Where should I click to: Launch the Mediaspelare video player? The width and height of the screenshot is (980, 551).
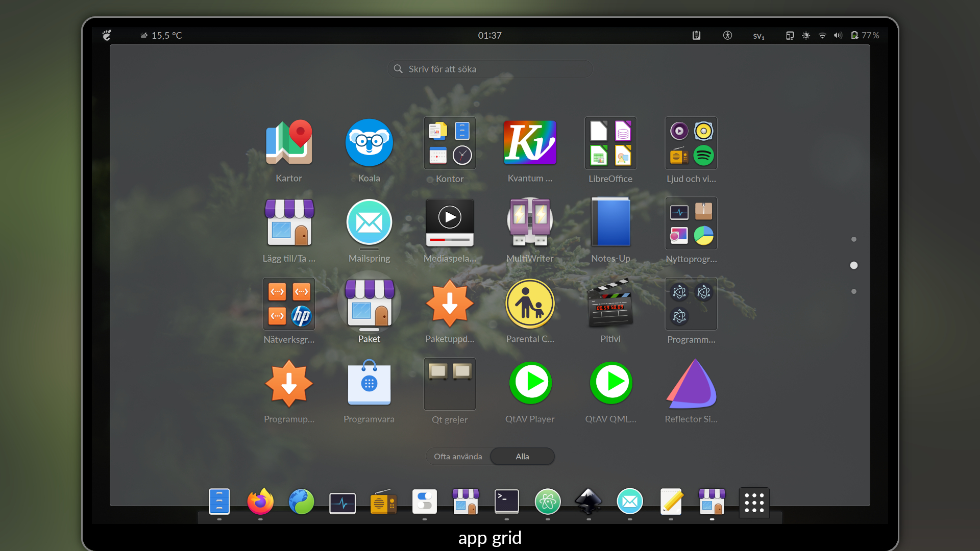click(450, 223)
